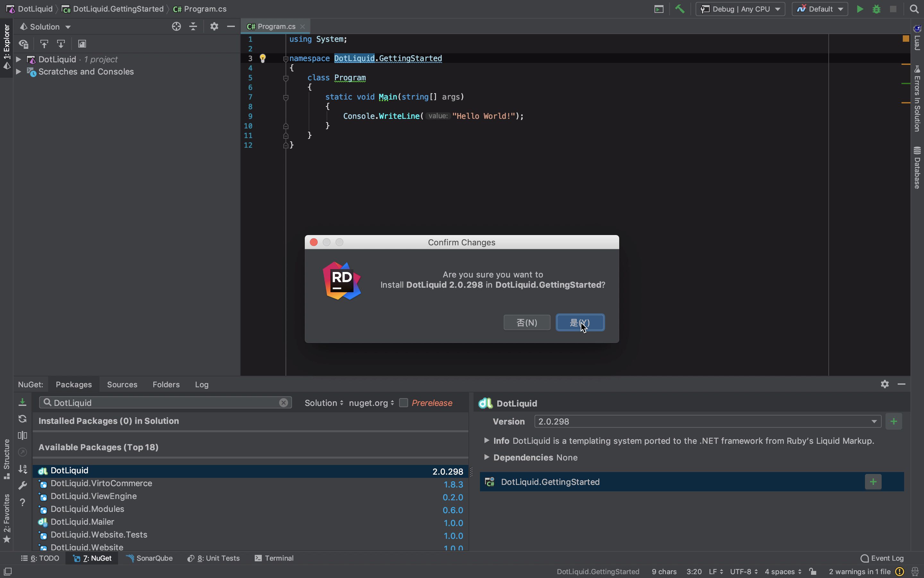Click the NuGet download/restore green icon
Screen dimensions: 924x578
[22, 402]
